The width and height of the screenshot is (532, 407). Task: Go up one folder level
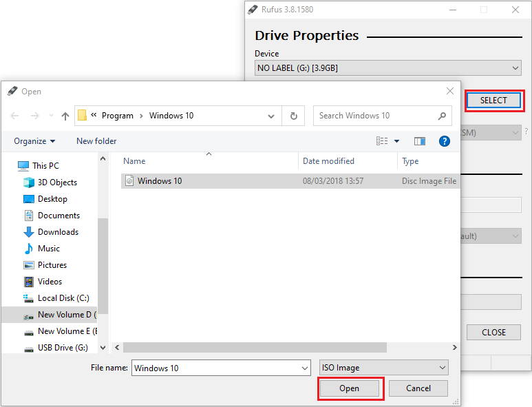(x=65, y=116)
